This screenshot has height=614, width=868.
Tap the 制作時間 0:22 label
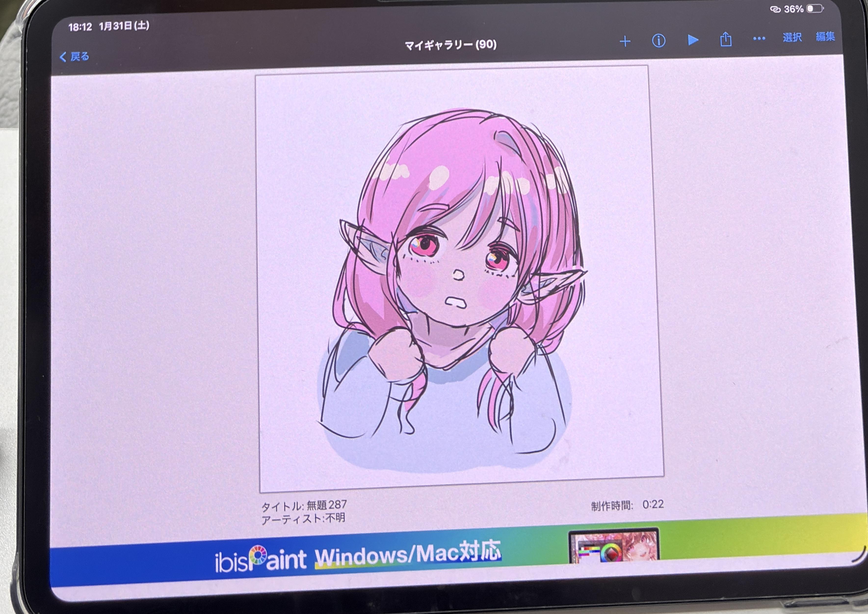pos(627,505)
